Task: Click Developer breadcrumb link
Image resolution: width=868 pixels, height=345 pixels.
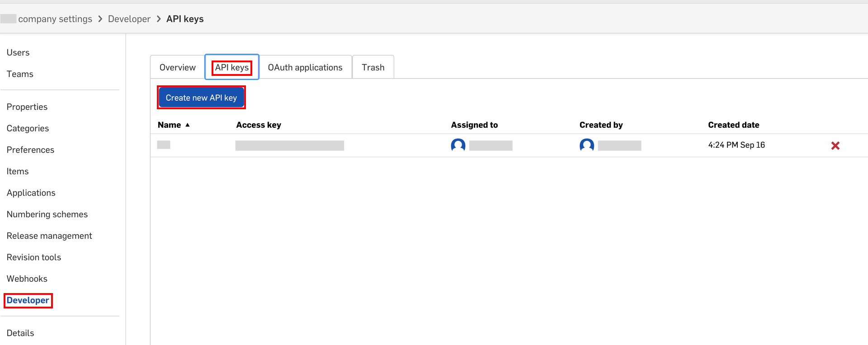Action: pyautogui.click(x=129, y=19)
